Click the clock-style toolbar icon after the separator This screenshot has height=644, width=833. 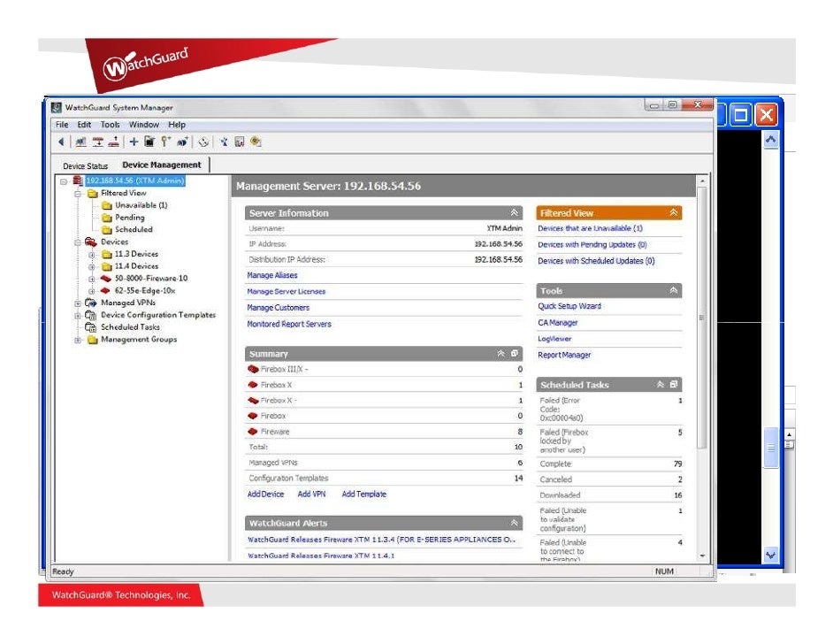point(203,142)
